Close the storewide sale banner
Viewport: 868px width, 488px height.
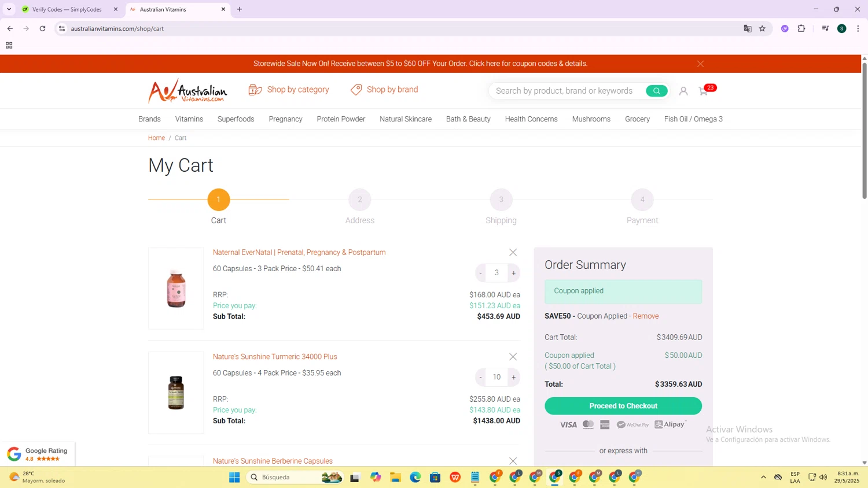[700, 64]
